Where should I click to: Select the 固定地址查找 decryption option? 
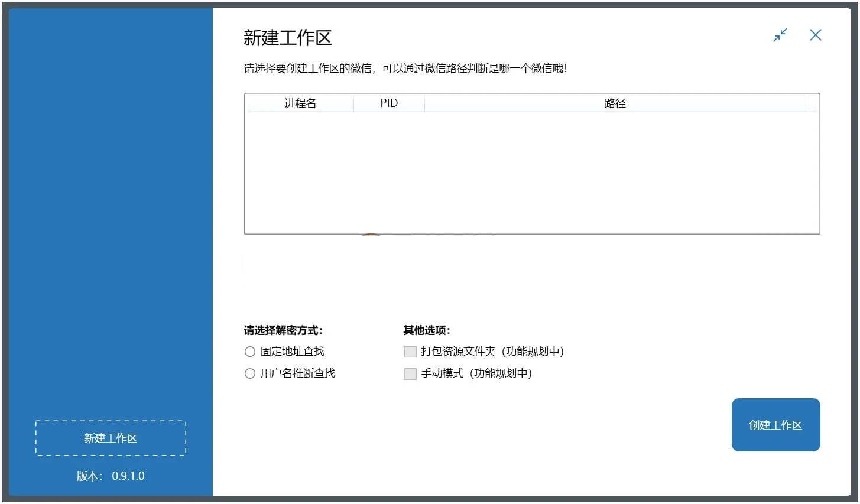pyautogui.click(x=249, y=351)
